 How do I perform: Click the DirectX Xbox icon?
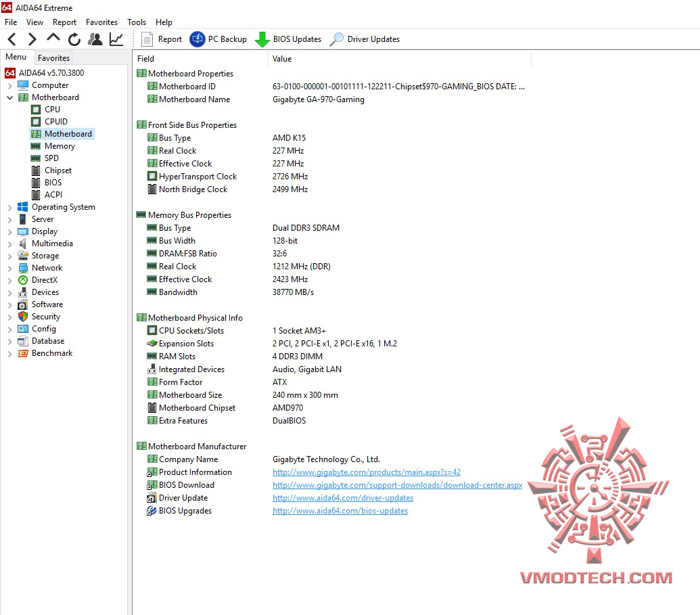pos(23,280)
